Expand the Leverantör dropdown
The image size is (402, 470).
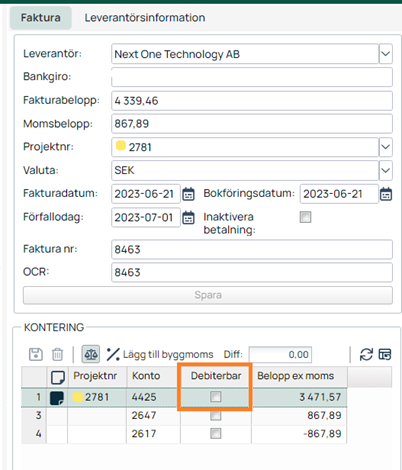[x=386, y=54]
